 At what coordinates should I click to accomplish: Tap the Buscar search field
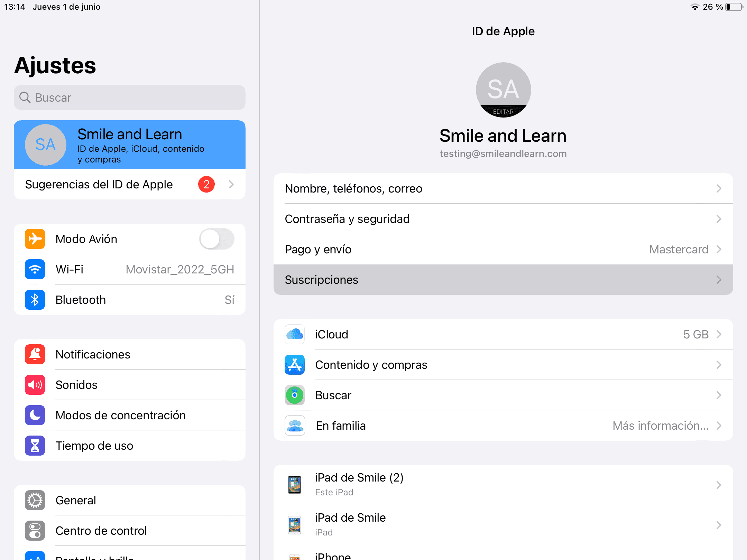(130, 97)
